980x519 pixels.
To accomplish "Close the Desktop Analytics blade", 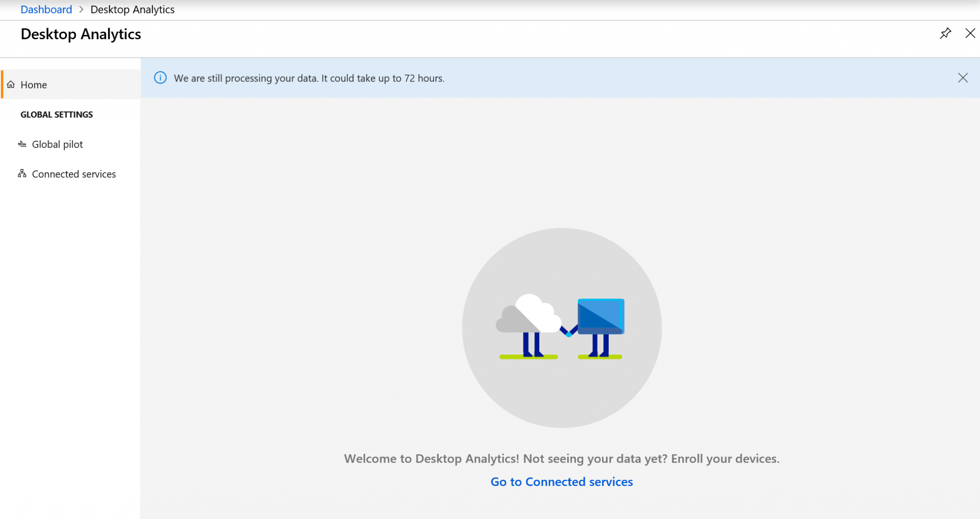I will 970,34.
